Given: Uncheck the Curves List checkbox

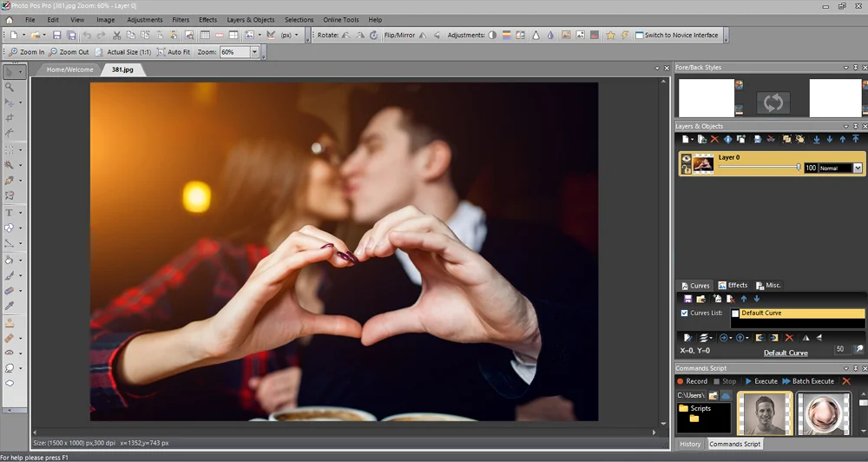Looking at the screenshot, I should [684, 313].
